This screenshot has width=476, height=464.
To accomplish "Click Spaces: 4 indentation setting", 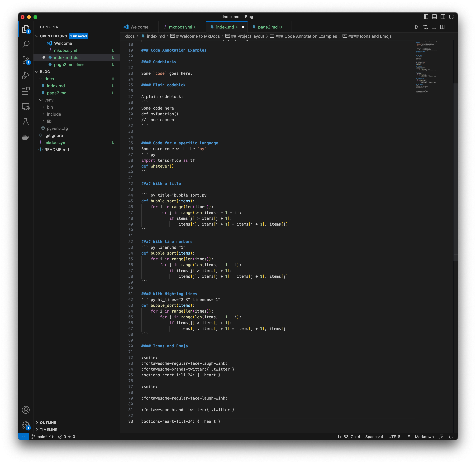I will click(x=374, y=436).
